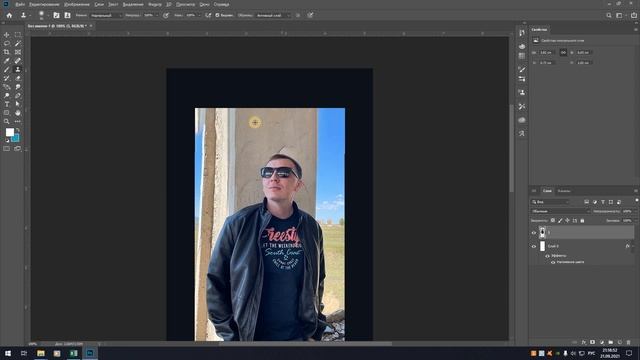Open File Explorer from taskbar
Viewport: 640px width, 360px height.
point(41,353)
